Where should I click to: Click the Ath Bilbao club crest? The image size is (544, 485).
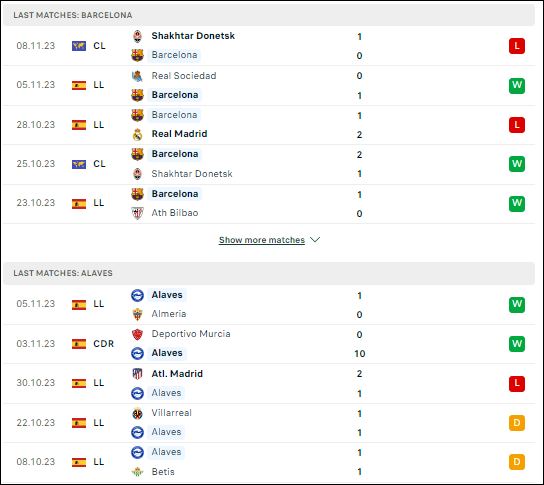[137, 213]
